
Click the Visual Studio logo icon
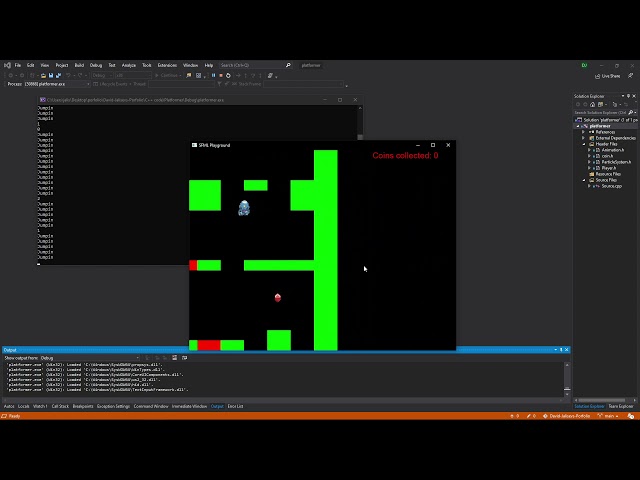7,65
